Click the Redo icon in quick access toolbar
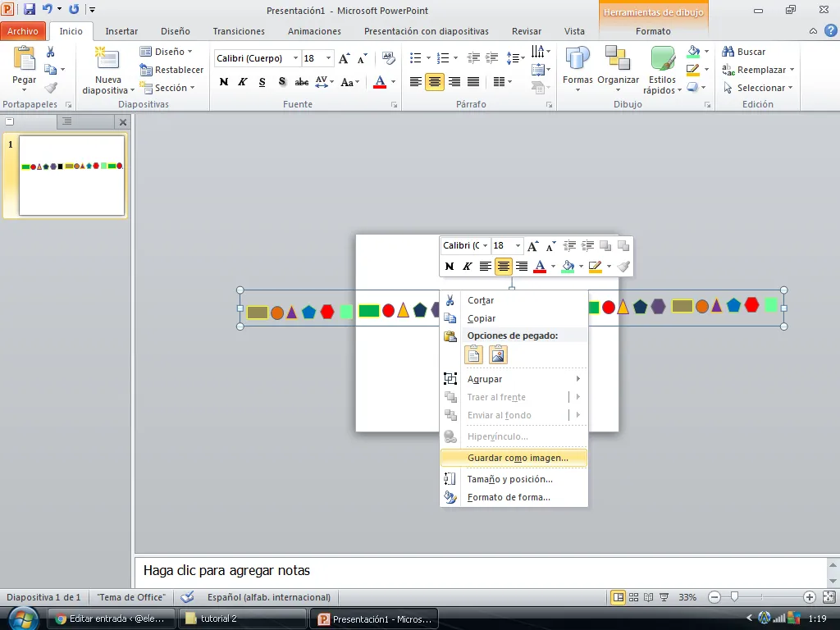Screen dimensions: 840x630 [x=74, y=9]
